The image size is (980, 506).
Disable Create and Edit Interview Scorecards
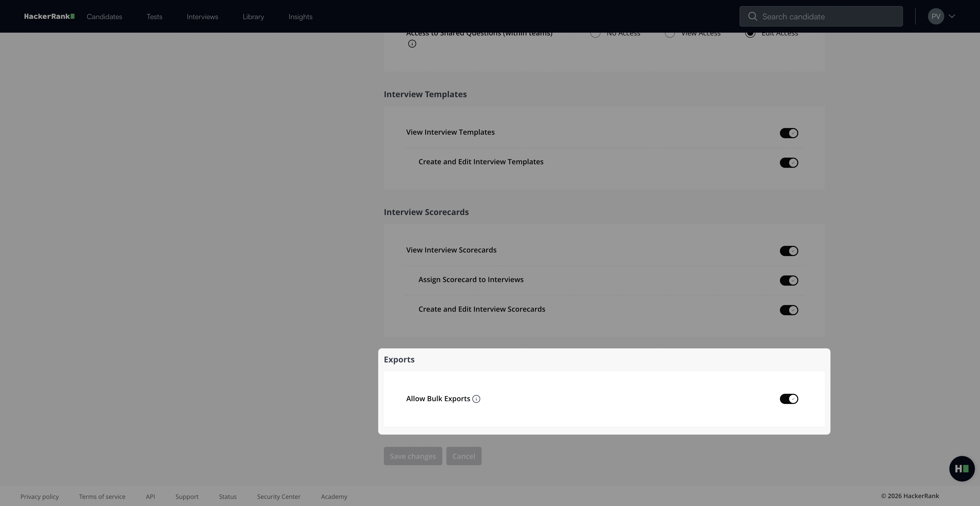(x=789, y=310)
